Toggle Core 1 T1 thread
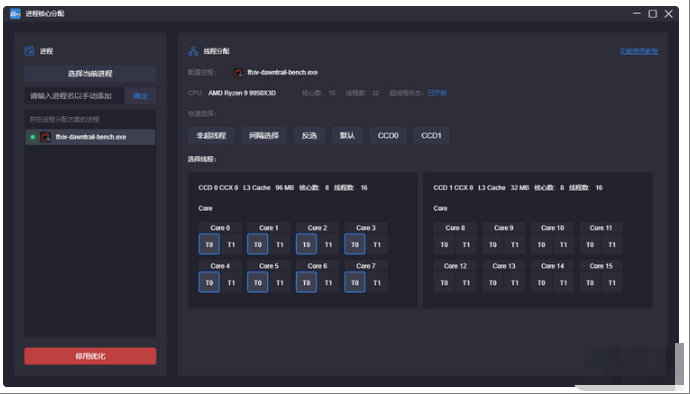Image resolution: width=690 pixels, height=394 pixels. (280, 244)
